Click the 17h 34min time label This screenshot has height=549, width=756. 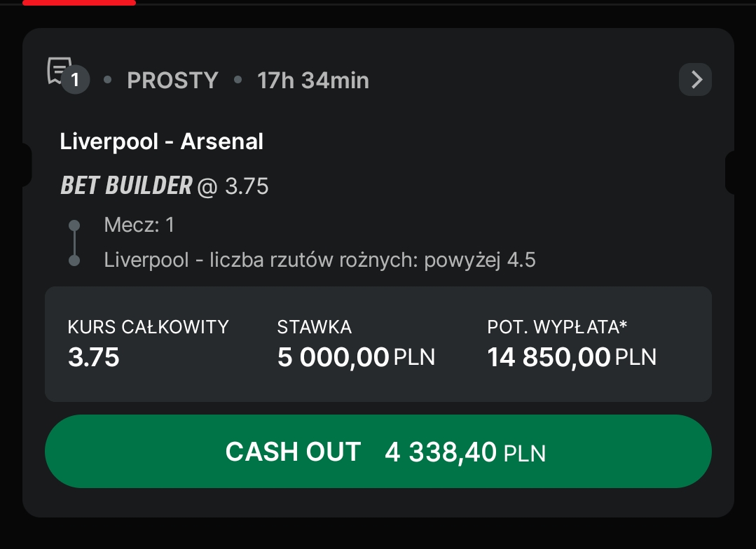click(312, 81)
